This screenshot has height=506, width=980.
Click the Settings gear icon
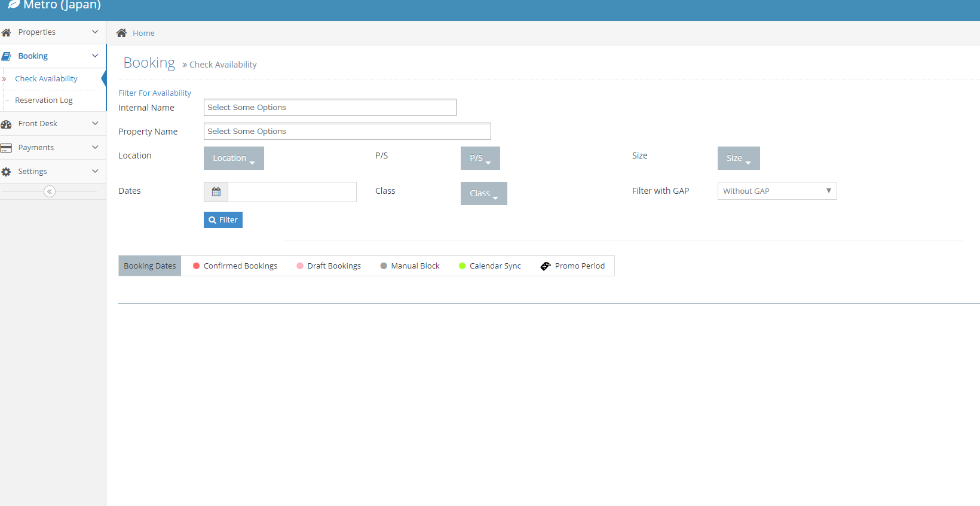tap(6, 172)
